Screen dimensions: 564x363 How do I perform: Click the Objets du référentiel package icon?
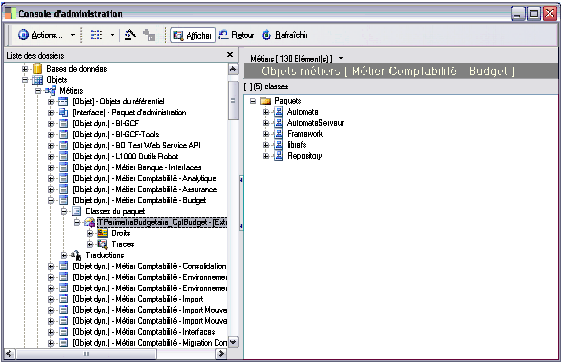(63, 101)
